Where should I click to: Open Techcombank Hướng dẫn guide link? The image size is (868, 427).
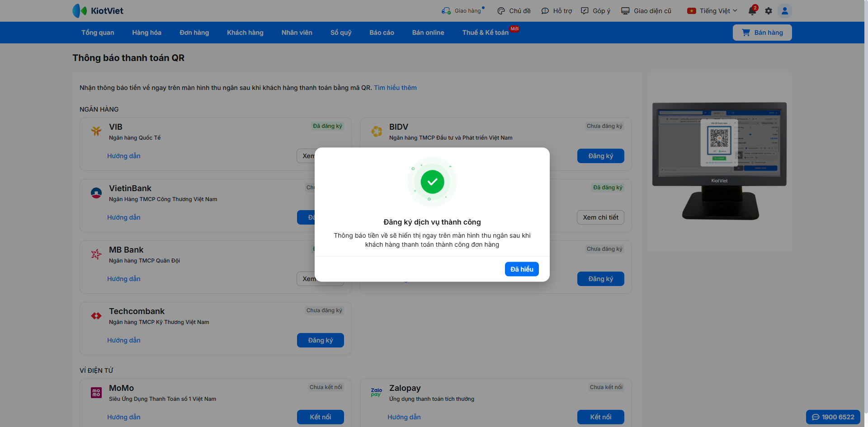124,340
